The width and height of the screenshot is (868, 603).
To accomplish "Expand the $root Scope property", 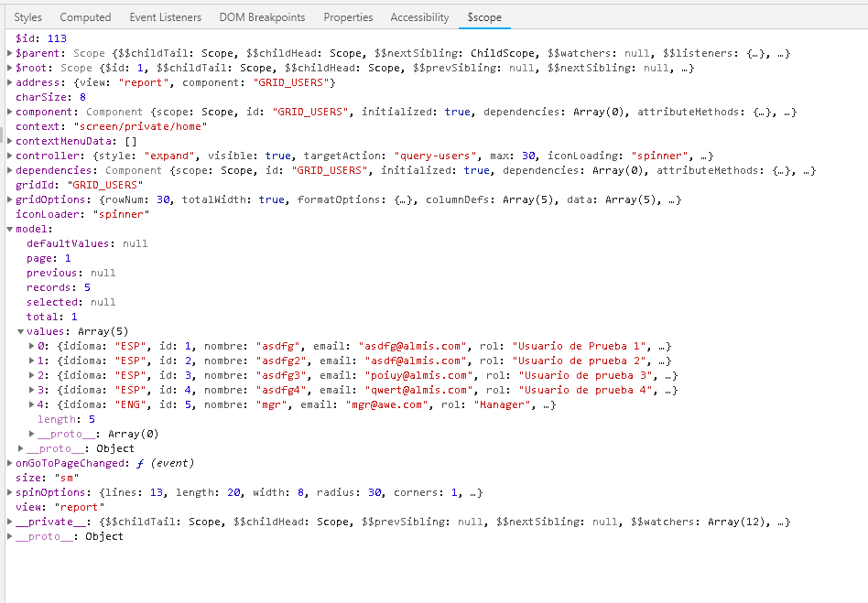I will [x=10, y=69].
